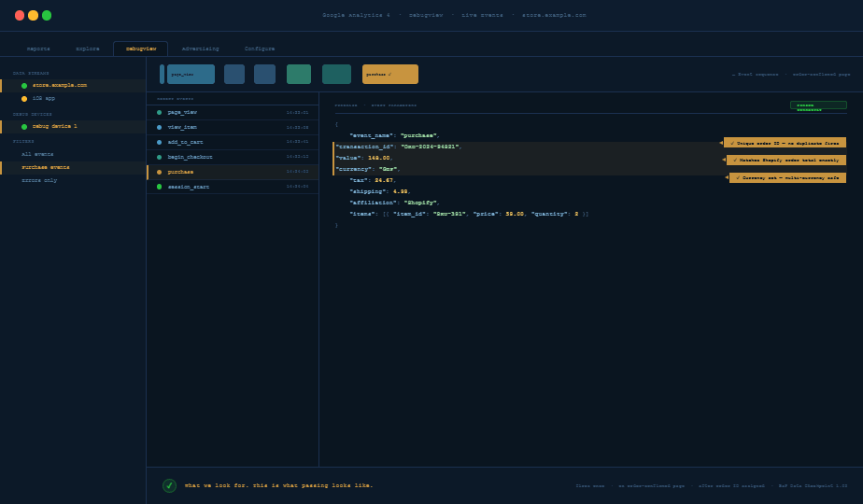The width and height of the screenshot is (863, 504).
Task: Select the light green timeline block
Action: click(299, 75)
